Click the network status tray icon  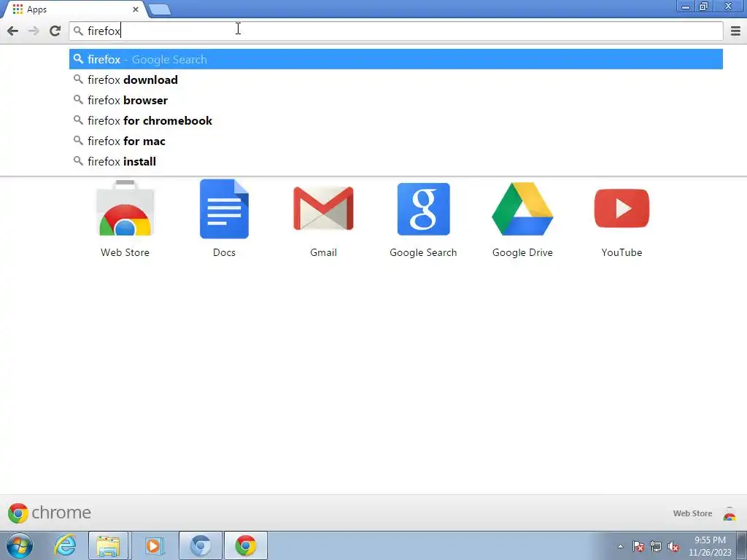point(656,546)
